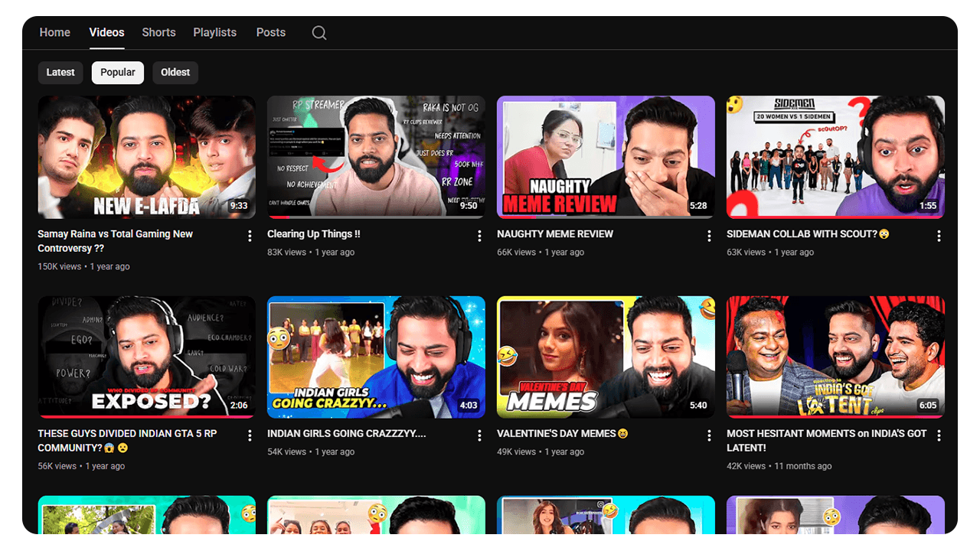Click the 5:40 duration badge
Image resolution: width=980 pixels, height=551 pixels.
(698, 406)
